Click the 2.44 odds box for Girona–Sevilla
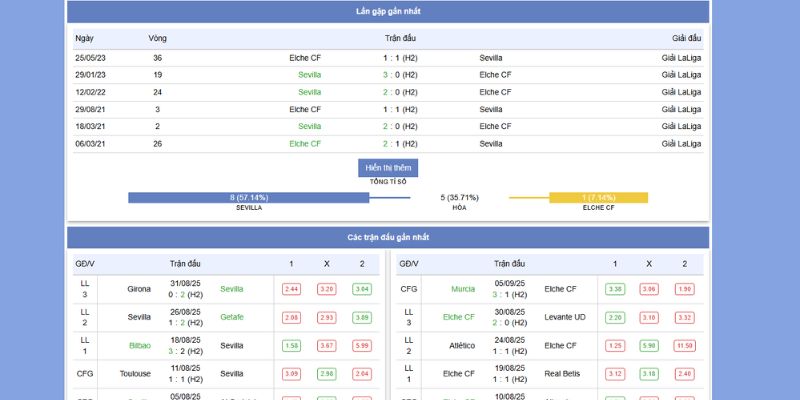Viewport: 800px width, 400px height. 291,289
